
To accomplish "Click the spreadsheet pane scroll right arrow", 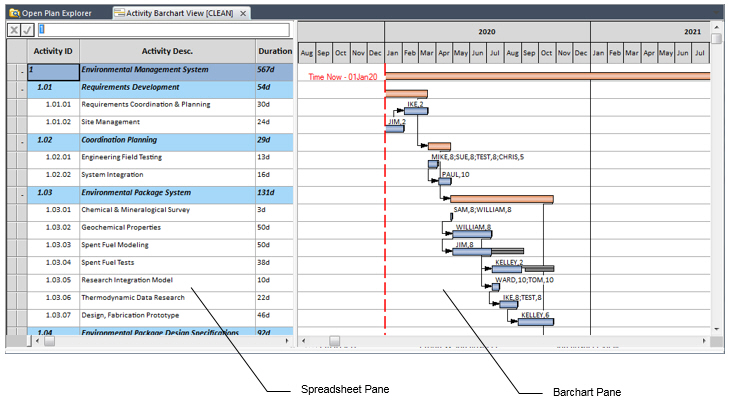I will coord(287,340).
